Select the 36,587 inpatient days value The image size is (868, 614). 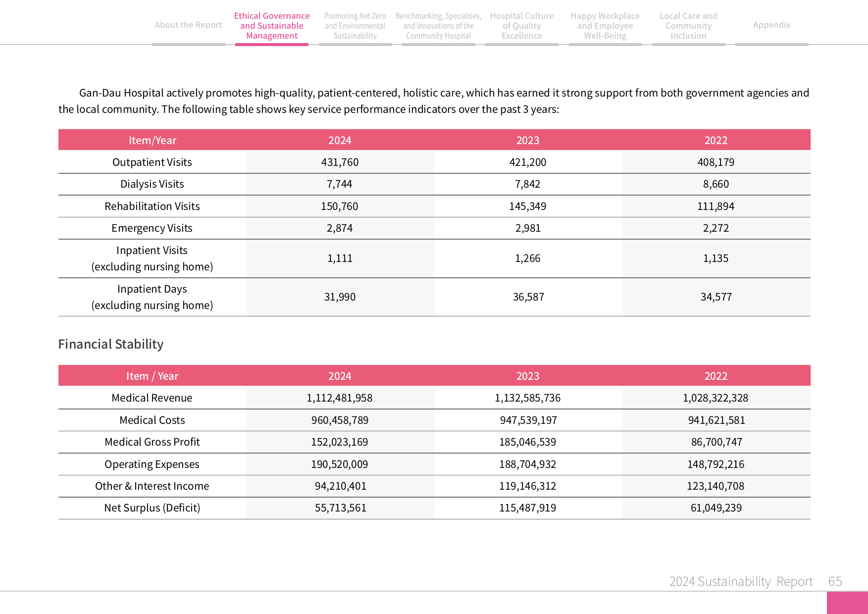528,297
